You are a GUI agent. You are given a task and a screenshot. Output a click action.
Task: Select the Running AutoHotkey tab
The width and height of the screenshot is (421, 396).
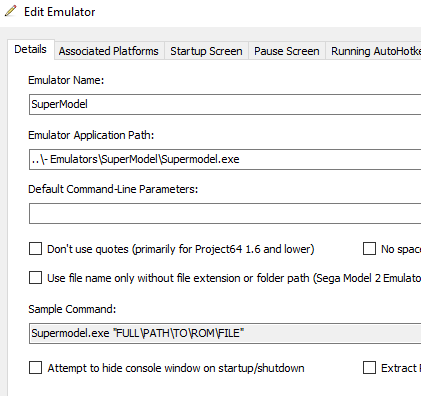[x=374, y=51]
